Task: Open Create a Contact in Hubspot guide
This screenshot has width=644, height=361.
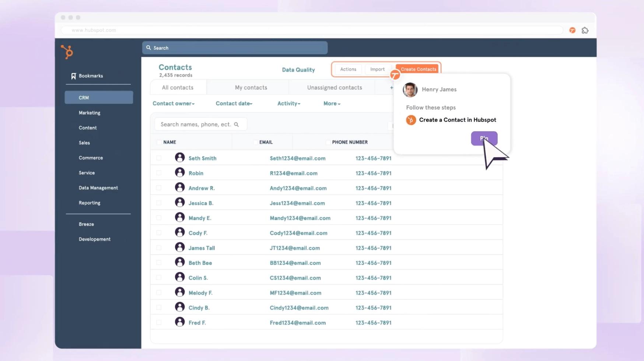Action: [458, 120]
